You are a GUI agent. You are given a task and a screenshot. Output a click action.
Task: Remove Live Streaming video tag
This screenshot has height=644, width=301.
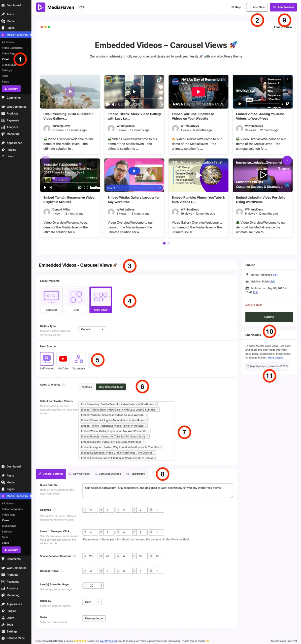(156, 404)
